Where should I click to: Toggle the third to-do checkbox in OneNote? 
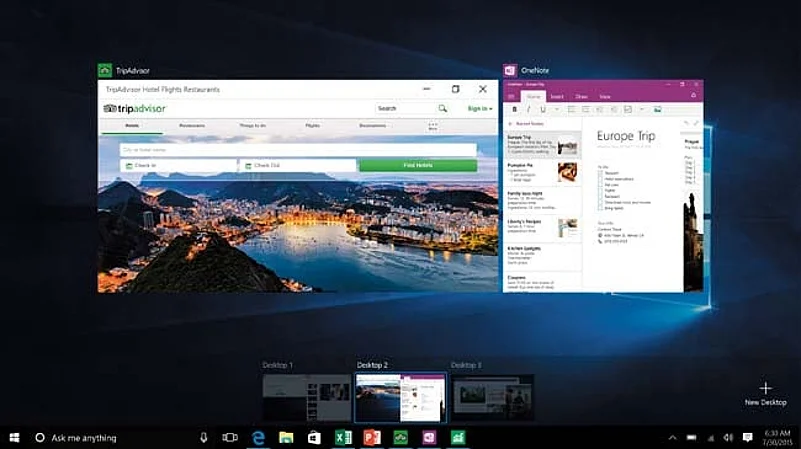tap(600, 185)
